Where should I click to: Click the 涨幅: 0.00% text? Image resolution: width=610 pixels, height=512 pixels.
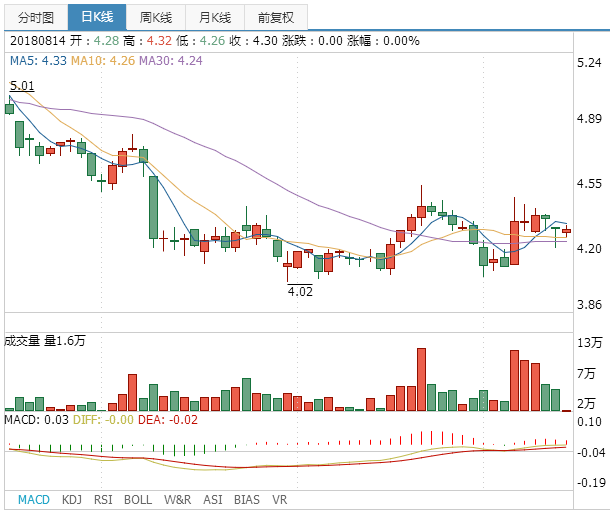pyautogui.click(x=383, y=40)
